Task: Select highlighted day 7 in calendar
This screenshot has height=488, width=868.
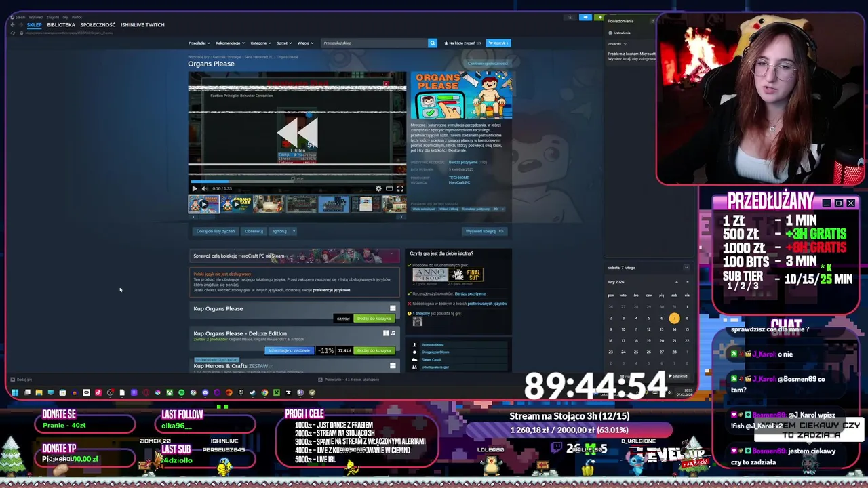Action: pos(674,318)
